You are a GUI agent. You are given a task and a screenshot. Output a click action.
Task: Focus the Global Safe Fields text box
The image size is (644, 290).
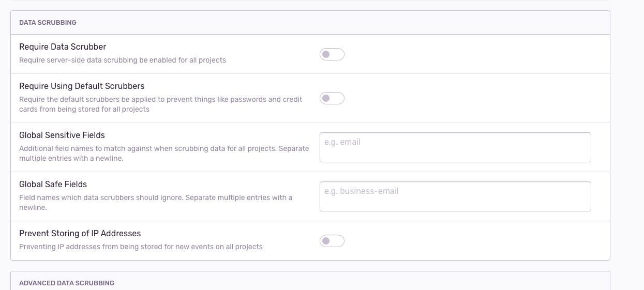tap(455, 196)
